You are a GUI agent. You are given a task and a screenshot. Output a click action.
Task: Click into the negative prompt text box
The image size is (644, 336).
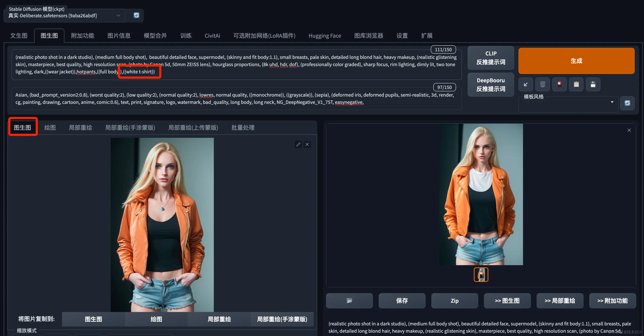click(236, 99)
